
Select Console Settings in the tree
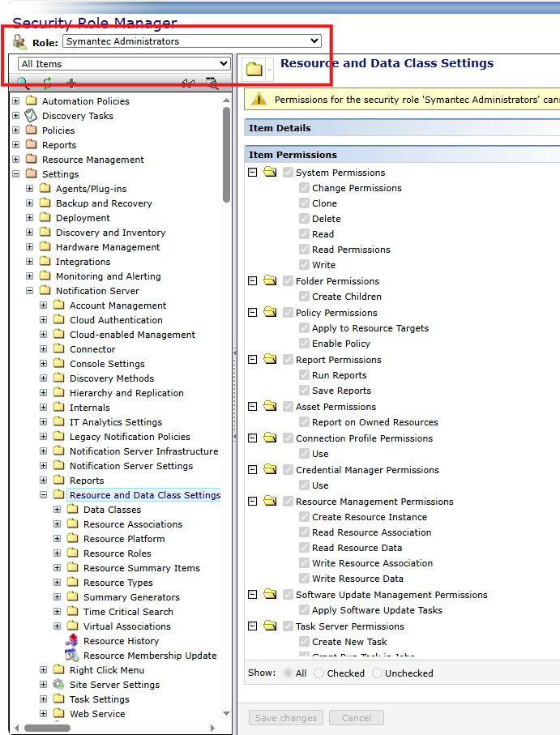(107, 364)
